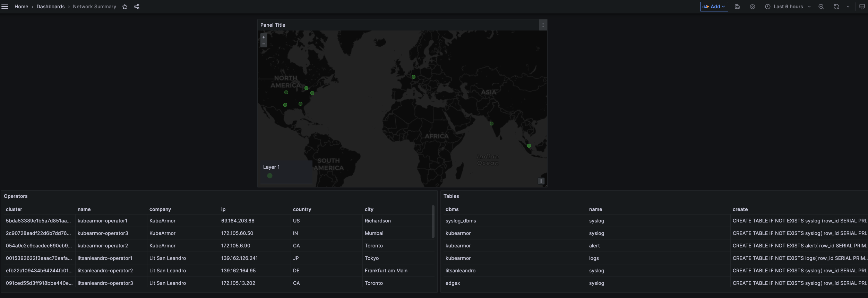Refresh the dashboard
868x298 pixels.
click(836, 7)
